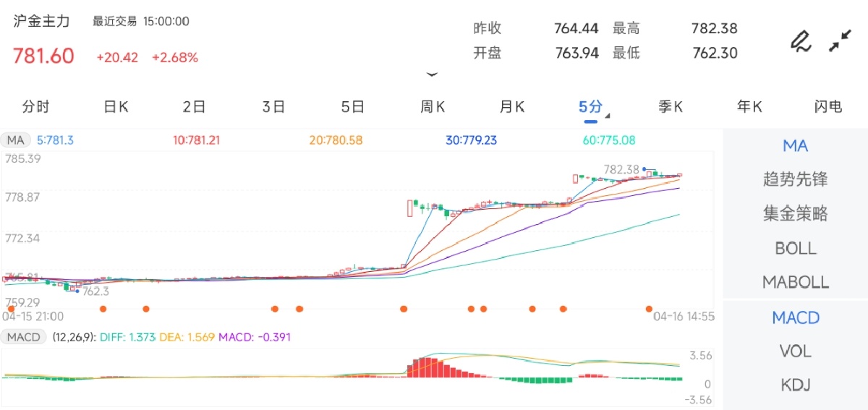Select the 趋势先锋 indicator
Image resolution: width=868 pixels, height=410 pixels.
796,179
